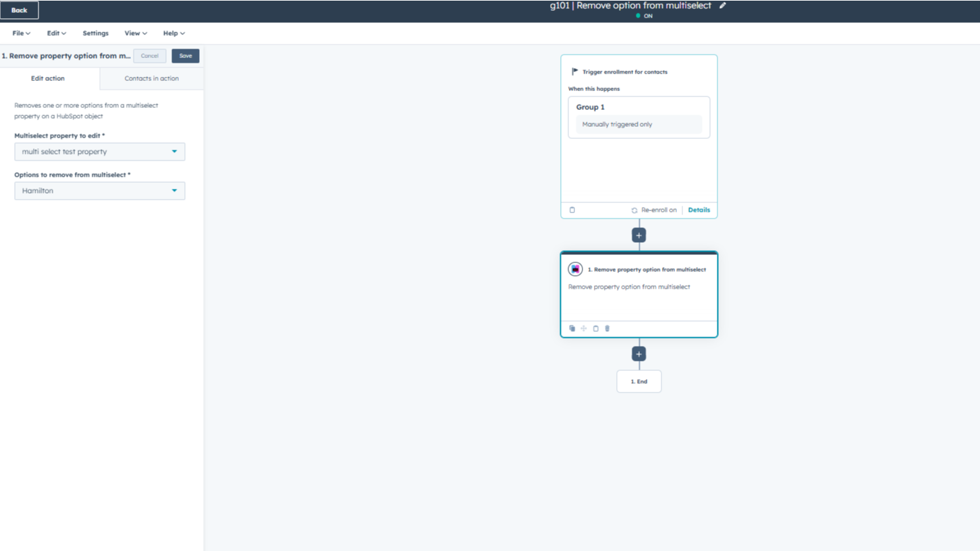Delete the action with the trash icon
Screen dimensions: 980x551
tap(607, 328)
